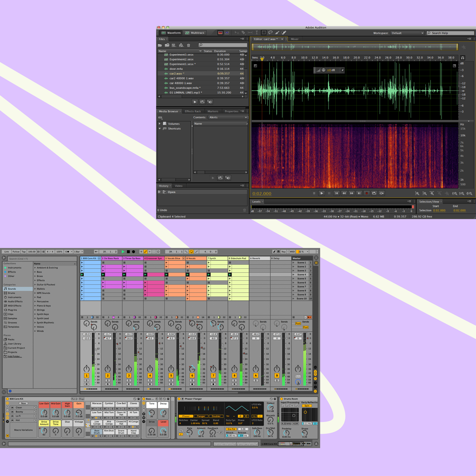Click the Multitrack view button
The height and width of the screenshot is (476, 476).
[195, 33]
